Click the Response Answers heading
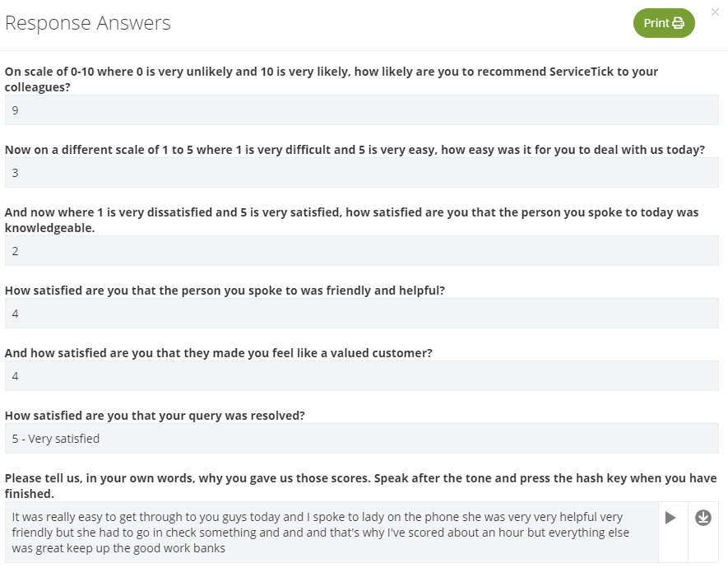The image size is (728, 577). coord(88,23)
